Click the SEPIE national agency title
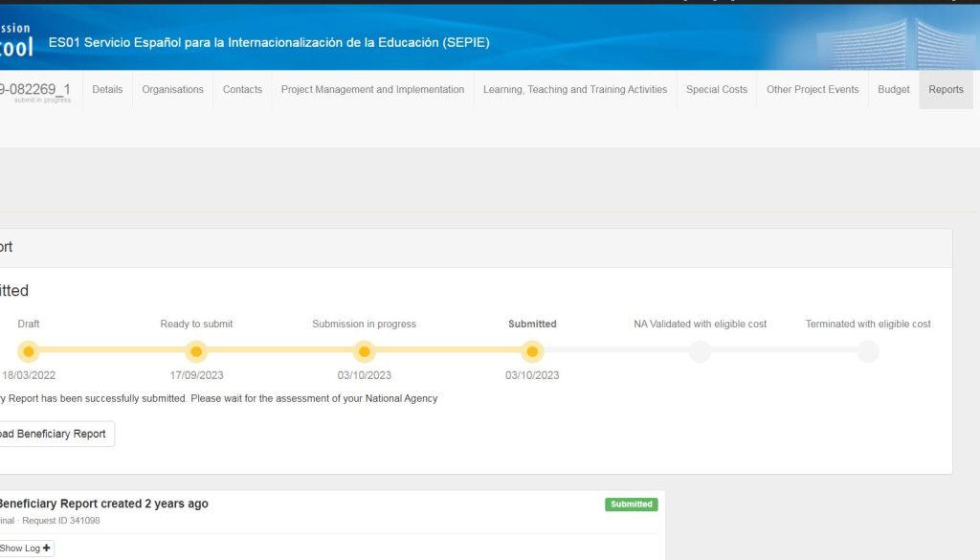Screen dimensions: 980x560 pos(269,42)
